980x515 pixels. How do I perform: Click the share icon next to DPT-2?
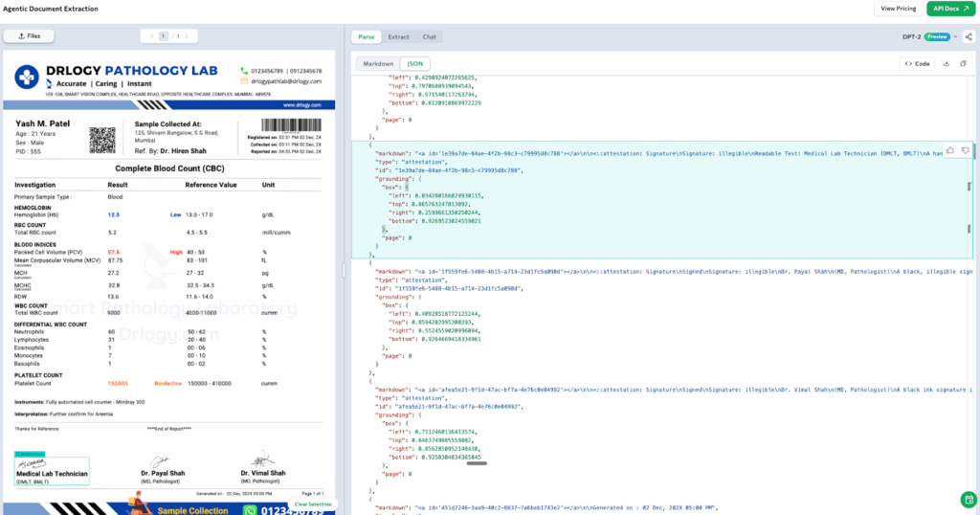[969, 36]
